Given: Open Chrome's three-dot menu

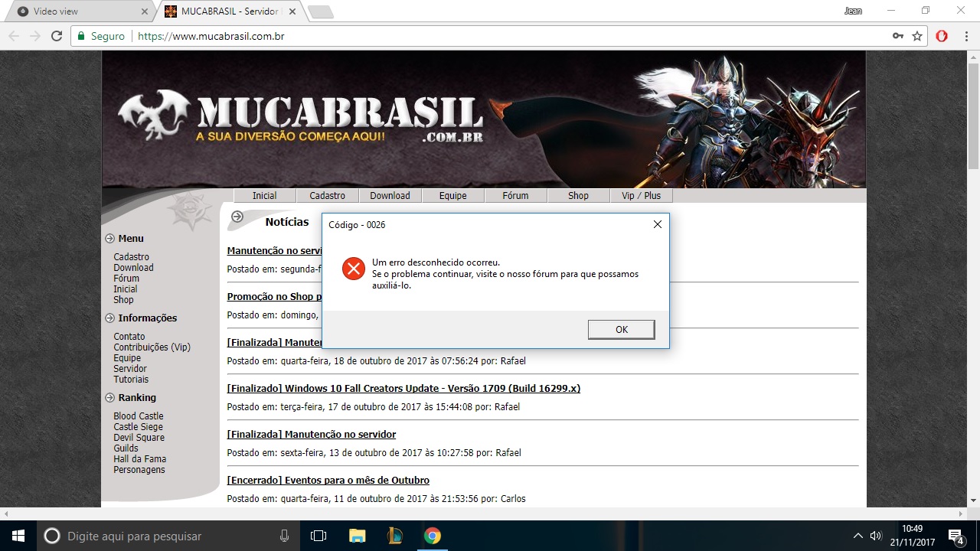Looking at the screenshot, I should 964,36.
